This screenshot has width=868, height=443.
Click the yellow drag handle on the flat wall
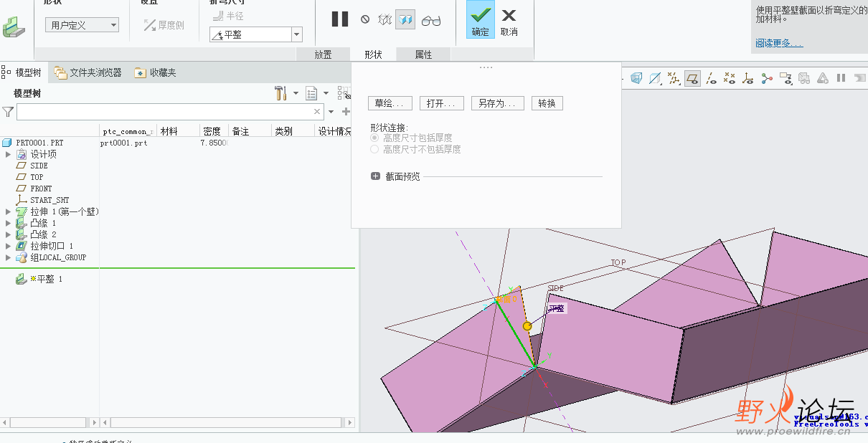pyautogui.click(x=527, y=326)
